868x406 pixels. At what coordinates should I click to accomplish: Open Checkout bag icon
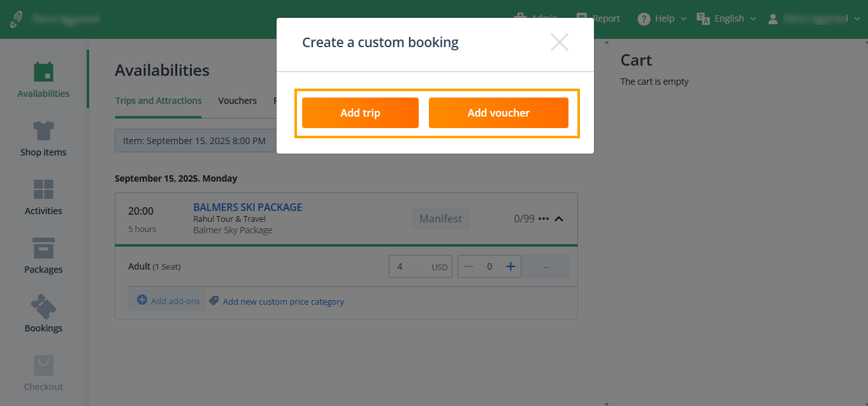[43, 366]
